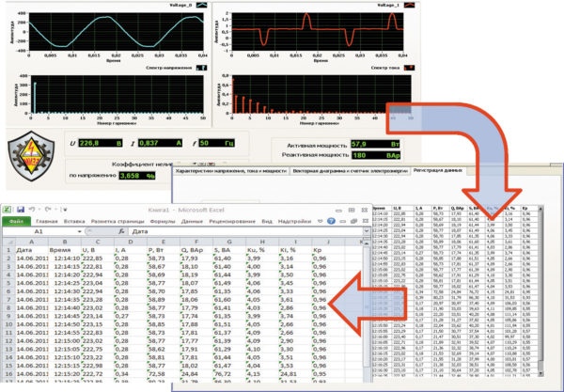Open tab Векторная диаграмма и счетчик электроэнергии
Screen dimensions: 564x392
(350, 171)
